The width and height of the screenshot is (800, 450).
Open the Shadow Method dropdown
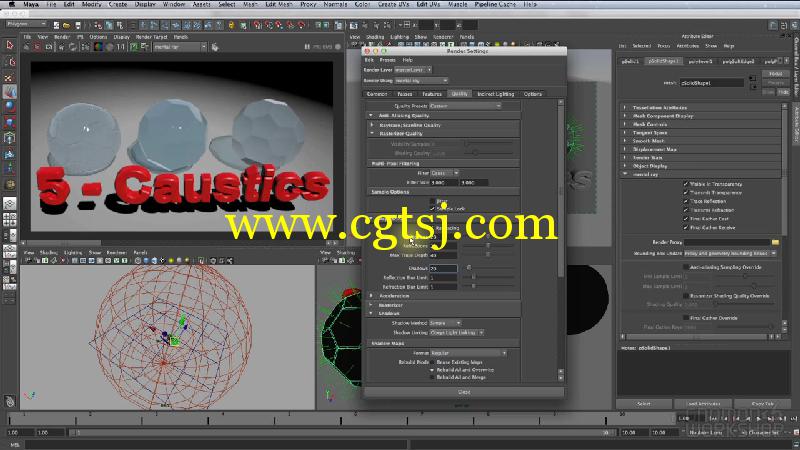(445, 323)
